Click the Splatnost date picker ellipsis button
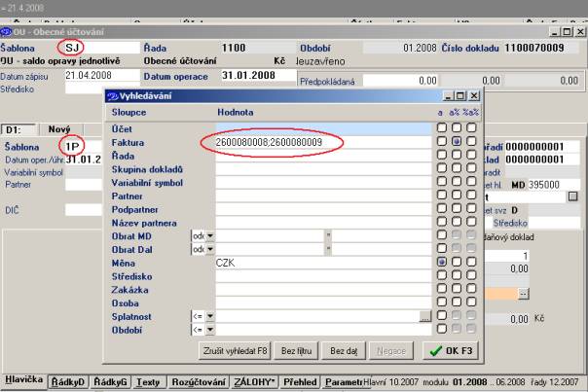Image resolution: width=588 pixels, height=392 pixels. pos(425,316)
